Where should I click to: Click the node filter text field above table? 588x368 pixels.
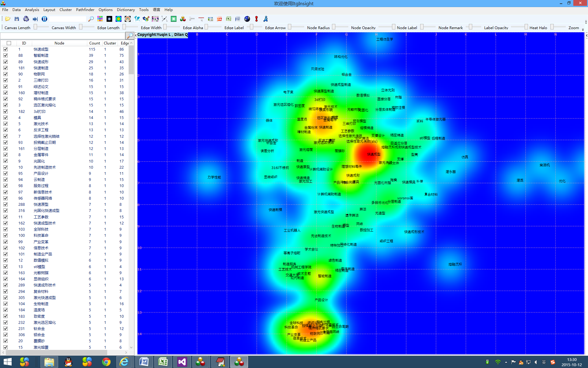coord(63,36)
